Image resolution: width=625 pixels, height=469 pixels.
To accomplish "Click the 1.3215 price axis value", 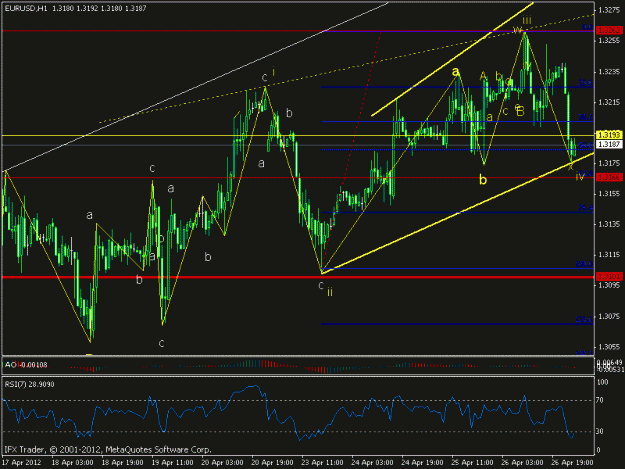I will (x=610, y=102).
